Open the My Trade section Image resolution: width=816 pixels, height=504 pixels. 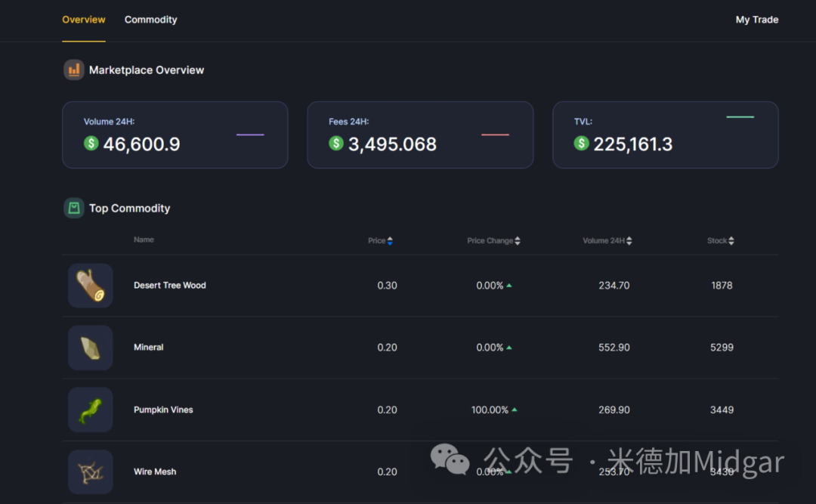pyautogui.click(x=757, y=20)
